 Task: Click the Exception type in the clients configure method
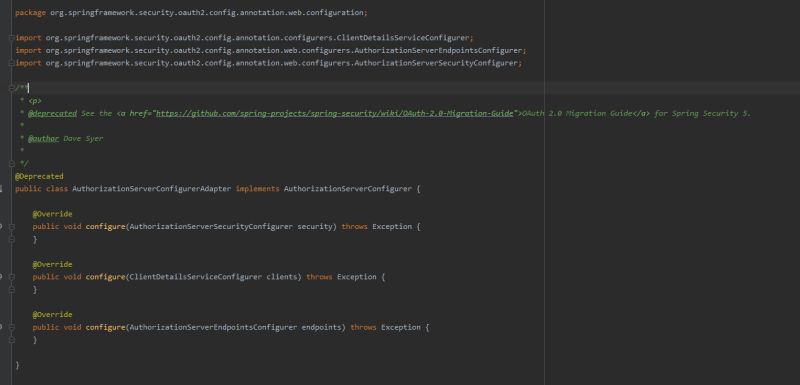[357, 277]
